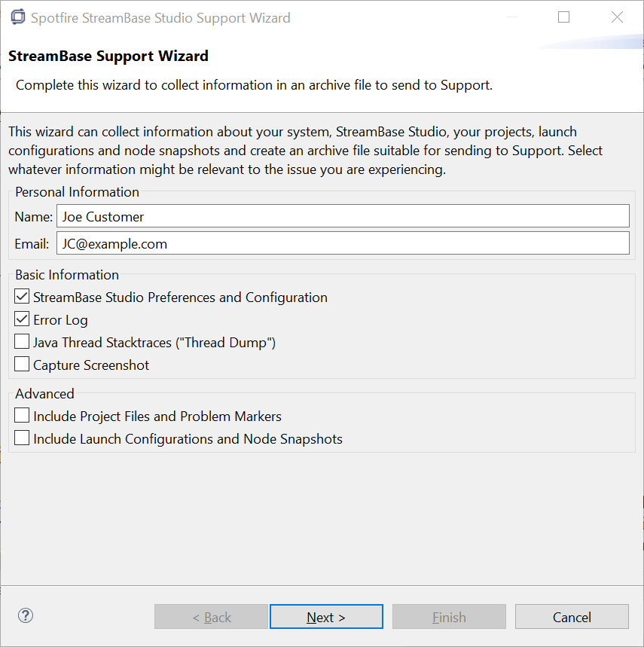Disable the Error Log checkbox
644x647 pixels.
(23, 320)
